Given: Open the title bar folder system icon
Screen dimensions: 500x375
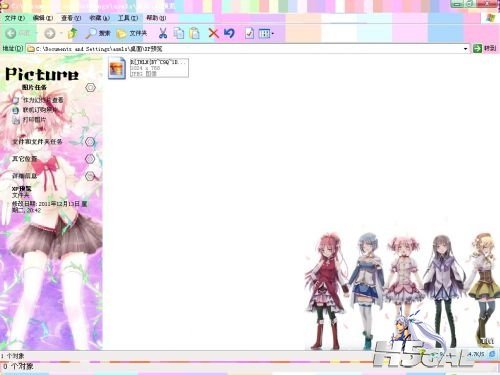Looking at the screenshot, I should pos(4,5).
